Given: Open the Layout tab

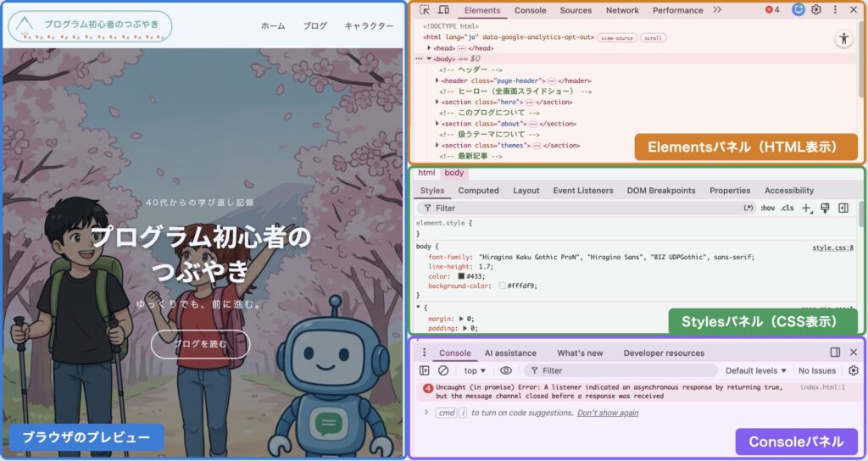Looking at the screenshot, I should point(526,191).
